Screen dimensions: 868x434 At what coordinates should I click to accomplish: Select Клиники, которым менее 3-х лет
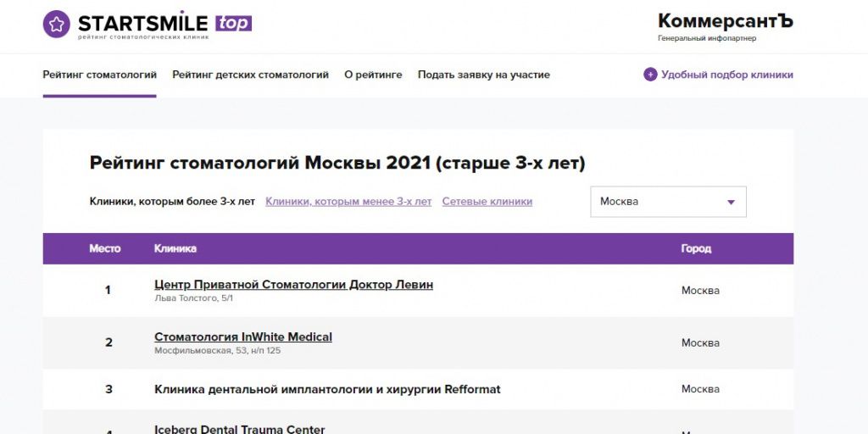[348, 202]
